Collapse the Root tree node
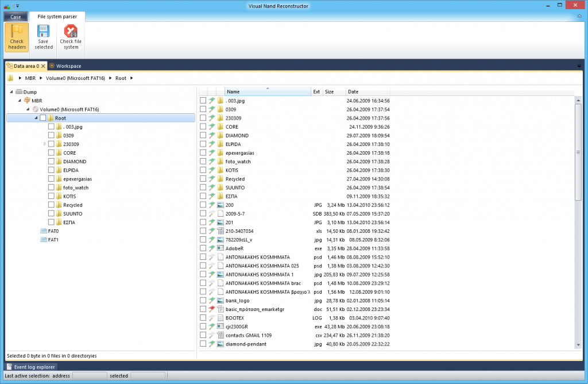Viewport: 588px width, 384px height. pos(36,117)
